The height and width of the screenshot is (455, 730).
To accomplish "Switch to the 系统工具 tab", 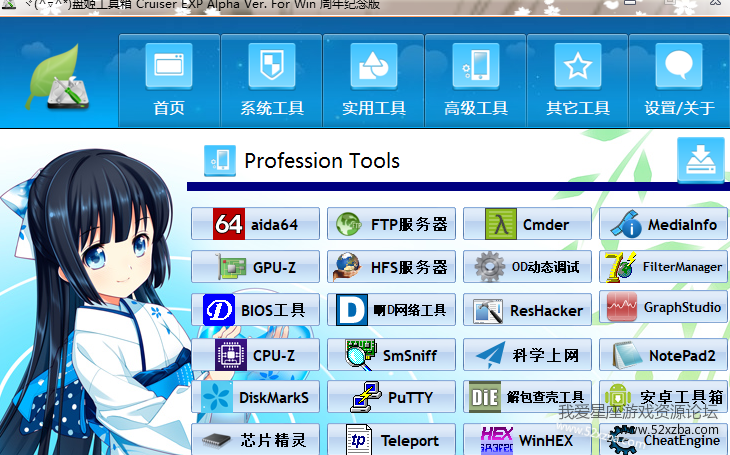I will (x=271, y=80).
